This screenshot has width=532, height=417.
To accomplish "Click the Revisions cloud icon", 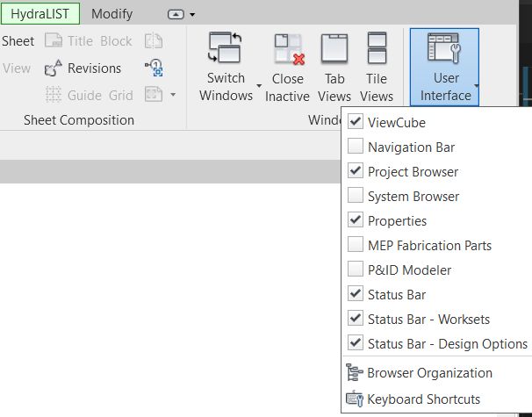I will pyautogui.click(x=54, y=68).
